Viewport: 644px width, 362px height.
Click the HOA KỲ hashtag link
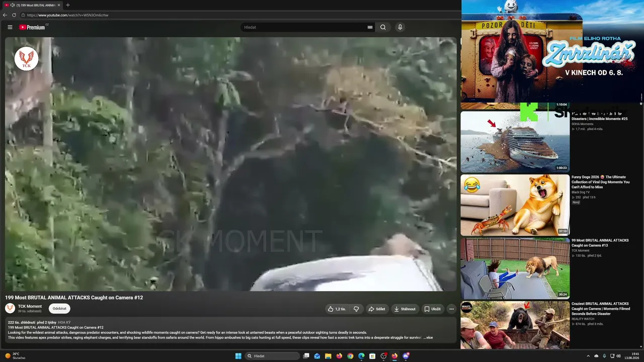click(64, 322)
